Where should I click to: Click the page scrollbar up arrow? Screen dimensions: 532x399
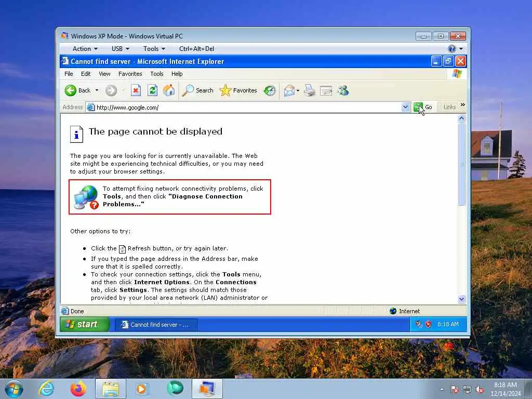[461, 118]
